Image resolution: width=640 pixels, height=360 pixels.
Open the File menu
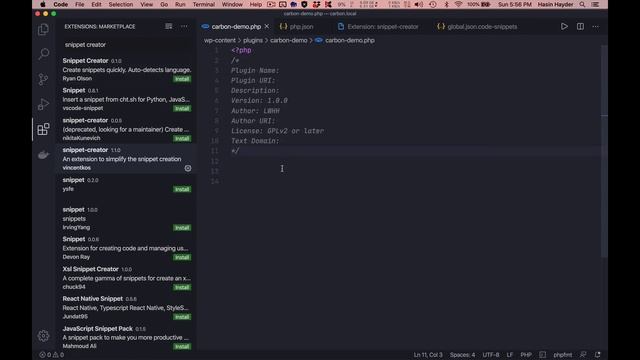80,4
